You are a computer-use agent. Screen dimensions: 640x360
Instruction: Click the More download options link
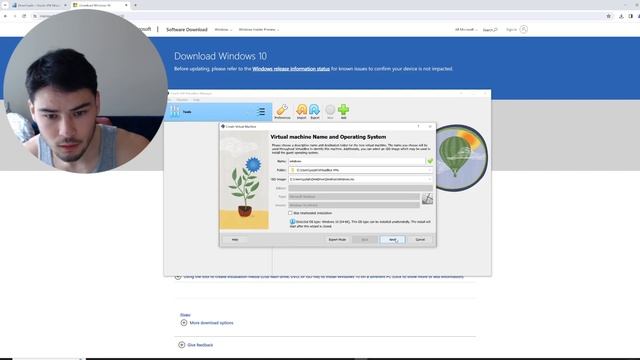211,323
